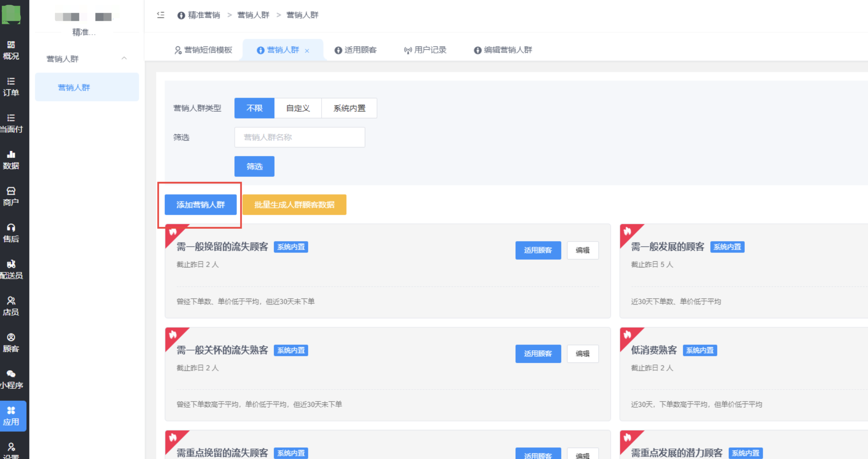The height and width of the screenshot is (459, 868).
Task: Open the 数据 data sidebar icon
Action: (11, 160)
